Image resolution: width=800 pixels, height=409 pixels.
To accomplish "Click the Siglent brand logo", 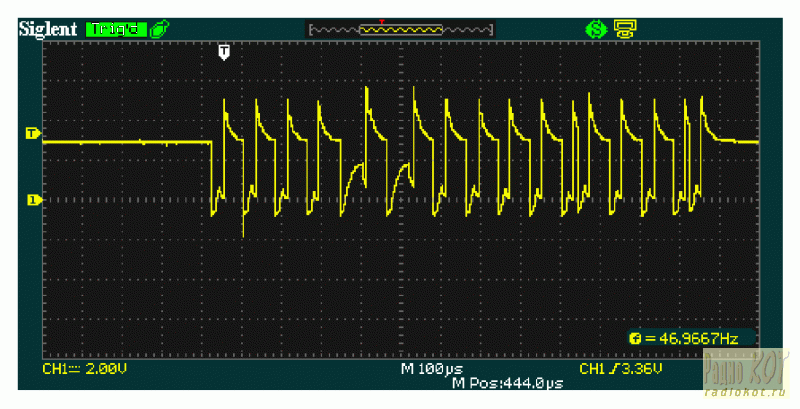I will (x=48, y=29).
